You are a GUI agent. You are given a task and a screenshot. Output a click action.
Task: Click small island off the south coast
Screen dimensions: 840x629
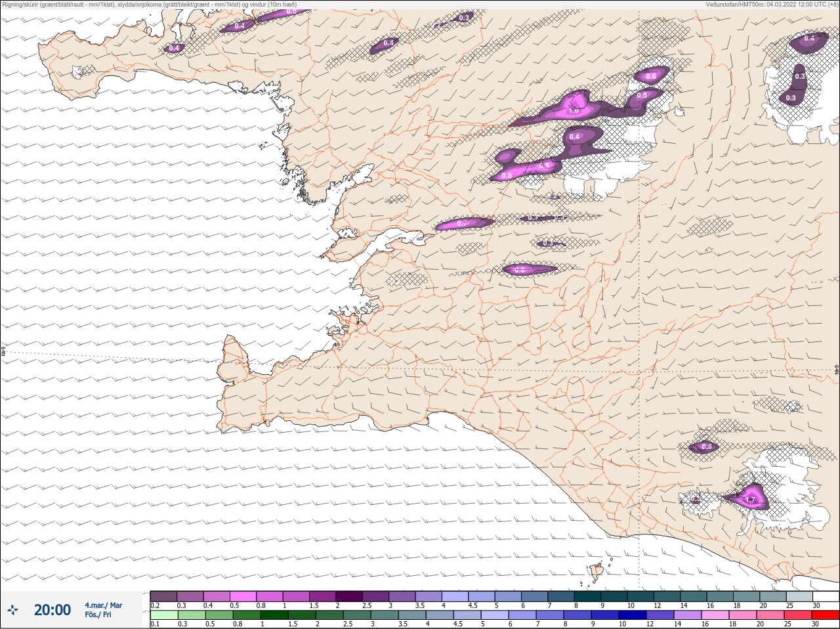597,572
